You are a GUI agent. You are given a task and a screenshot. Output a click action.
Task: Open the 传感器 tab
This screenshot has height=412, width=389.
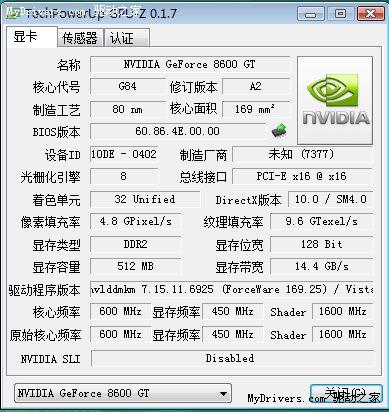80,38
